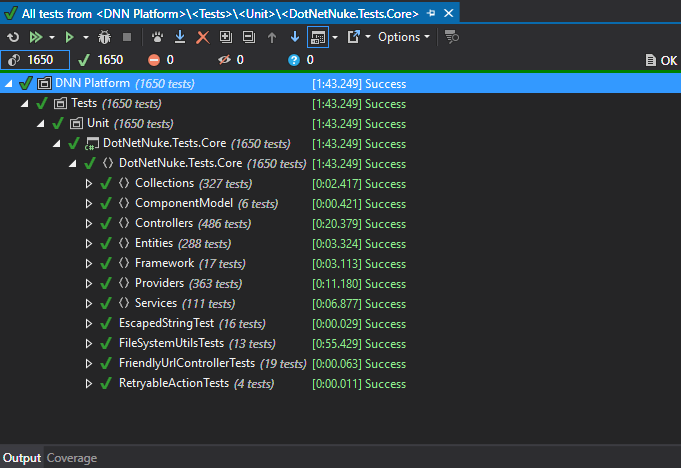
Task: Open the grouping layout dropdown arrow
Action: click(x=335, y=37)
